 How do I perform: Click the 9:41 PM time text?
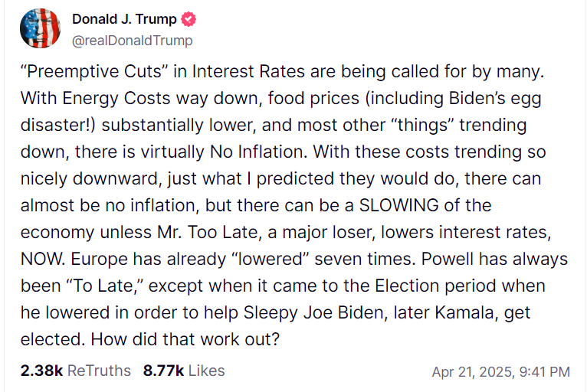(x=544, y=372)
